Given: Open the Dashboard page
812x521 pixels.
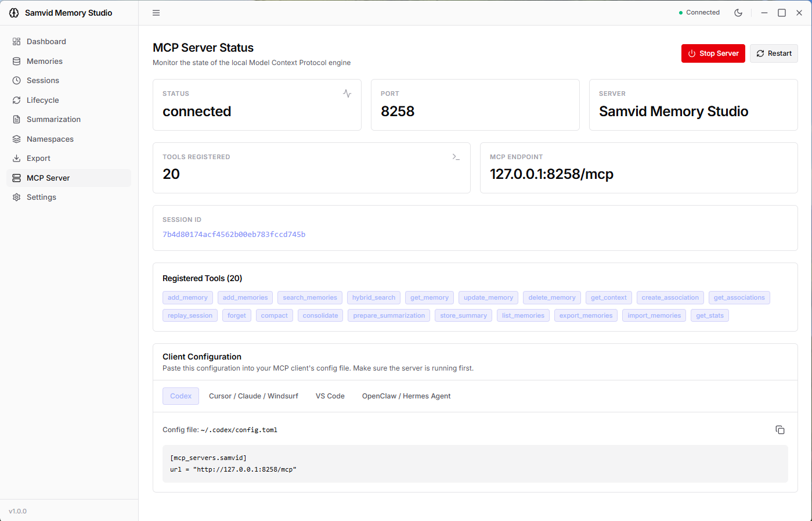Looking at the screenshot, I should (68, 42).
